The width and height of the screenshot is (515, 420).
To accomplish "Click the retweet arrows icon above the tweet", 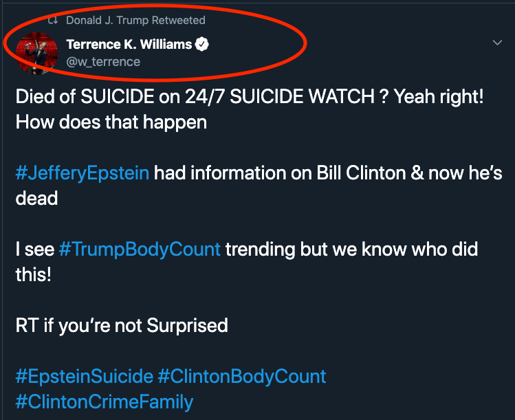I will (52, 21).
